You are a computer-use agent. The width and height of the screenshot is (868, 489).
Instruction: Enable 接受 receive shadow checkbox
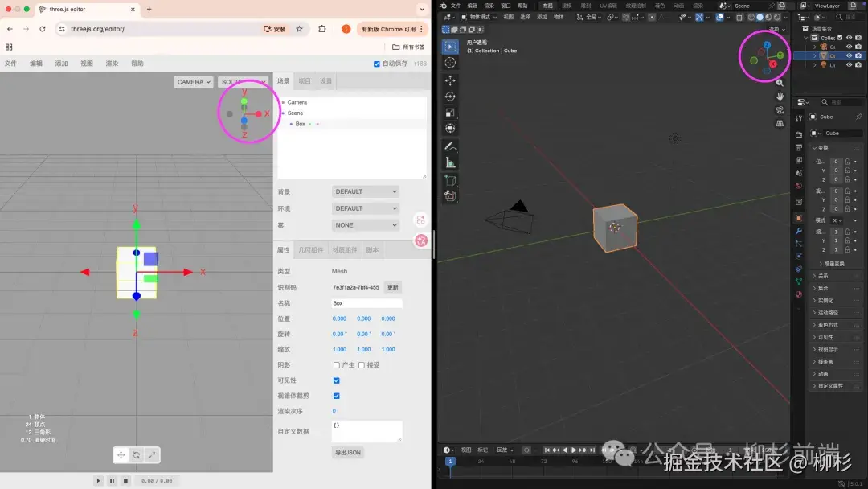[x=362, y=365]
